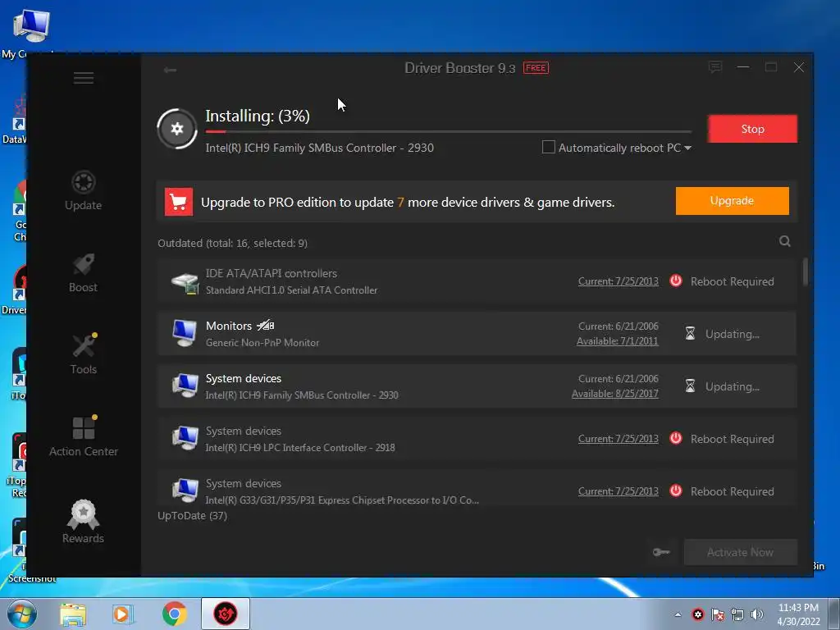Click the driver list vertical scrollbar
The image size is (840, 630).
pyautogui.click(x=805, y=272)
